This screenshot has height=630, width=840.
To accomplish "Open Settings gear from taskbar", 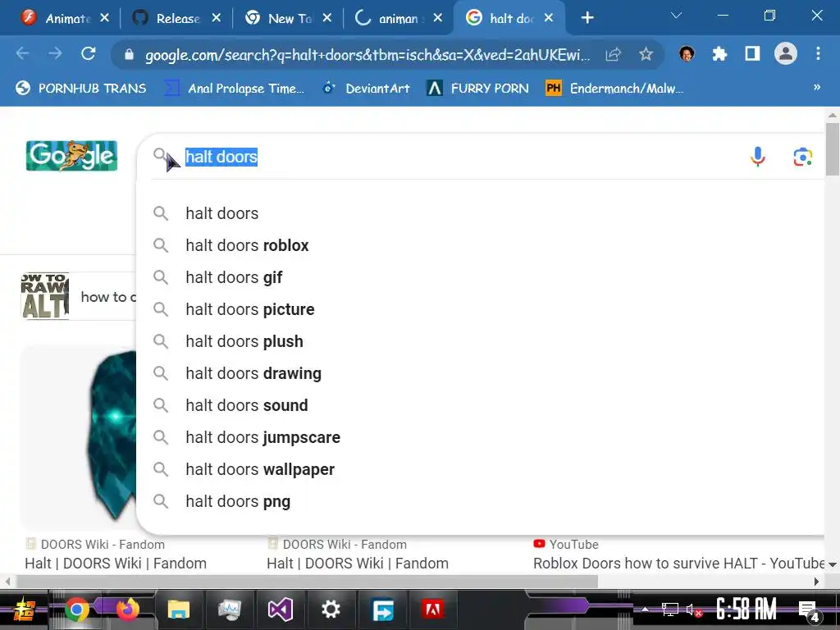I will [331, 609].
